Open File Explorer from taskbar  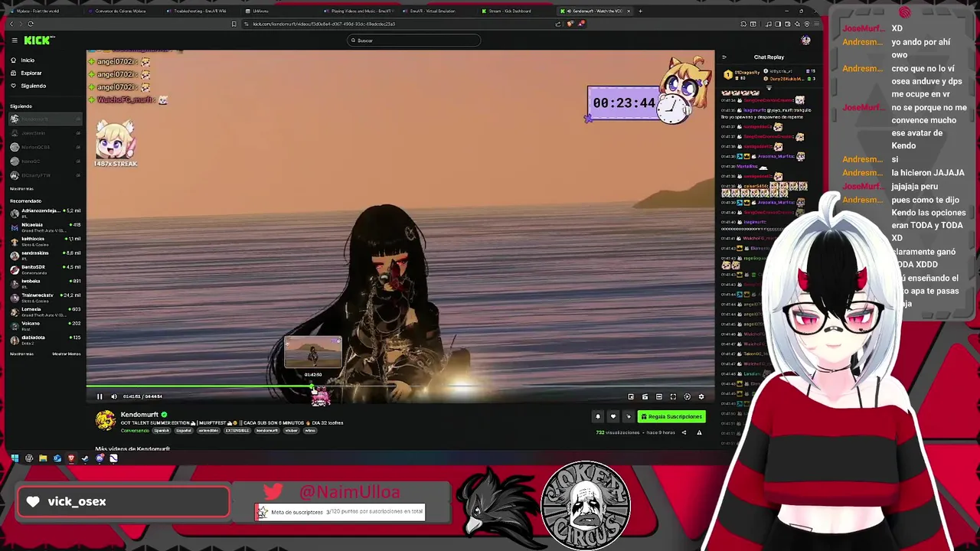coord(43,458)
